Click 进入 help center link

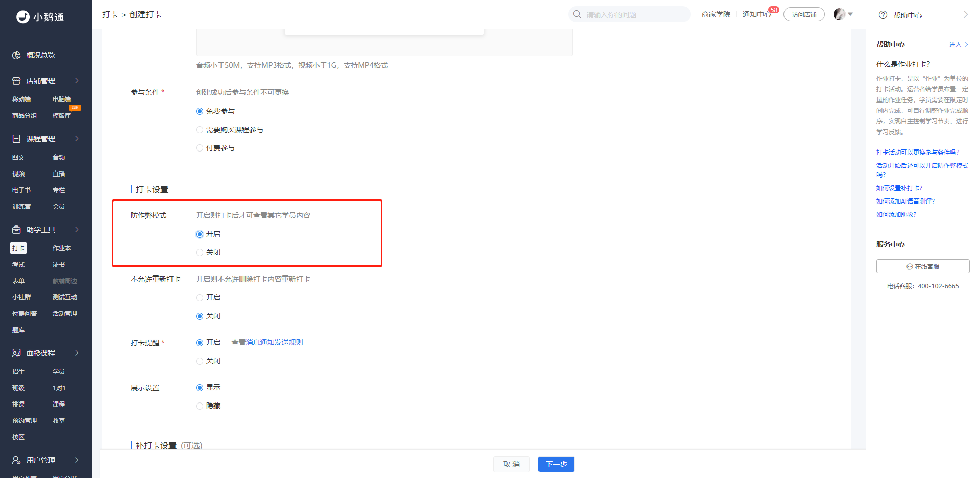[x=959, y=45]
